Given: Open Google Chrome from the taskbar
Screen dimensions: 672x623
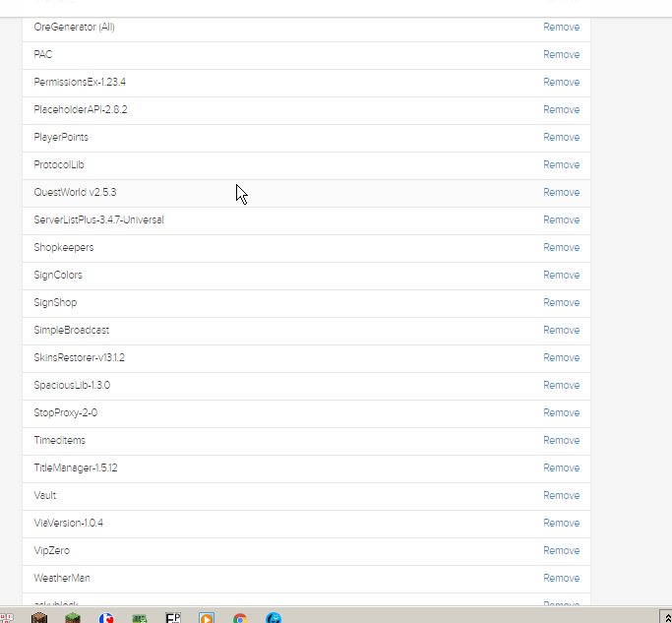Looking at the screenshot, I should [240, 618].
